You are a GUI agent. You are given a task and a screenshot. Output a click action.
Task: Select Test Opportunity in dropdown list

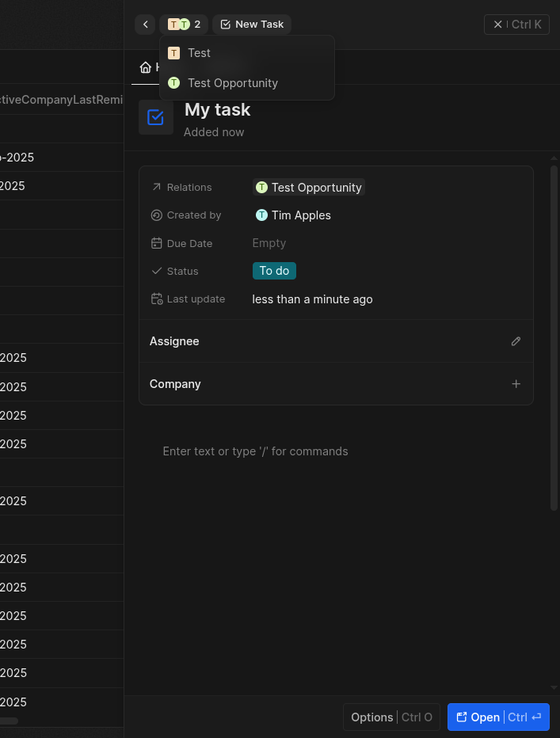(x=232, y=83)
